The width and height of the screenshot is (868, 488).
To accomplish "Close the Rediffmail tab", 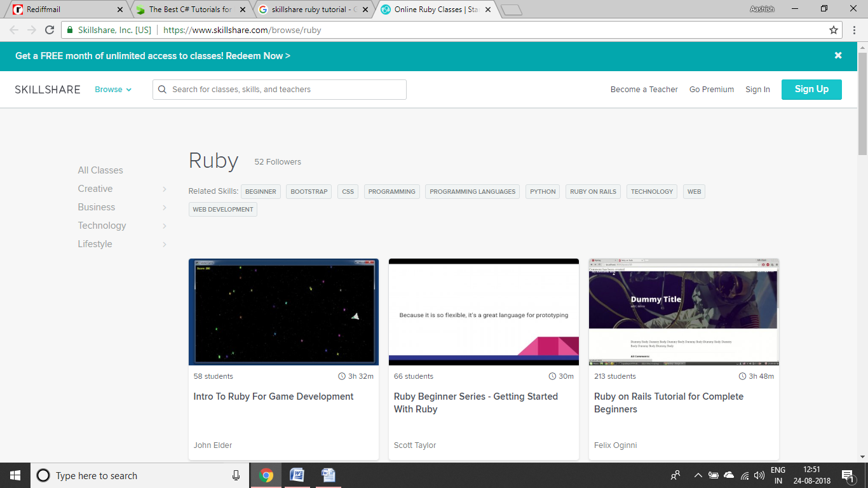I will coord(121,10).
